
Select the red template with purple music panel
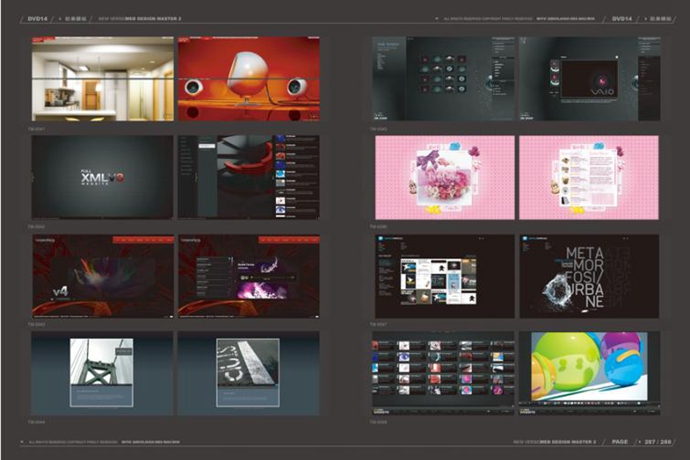249,276
